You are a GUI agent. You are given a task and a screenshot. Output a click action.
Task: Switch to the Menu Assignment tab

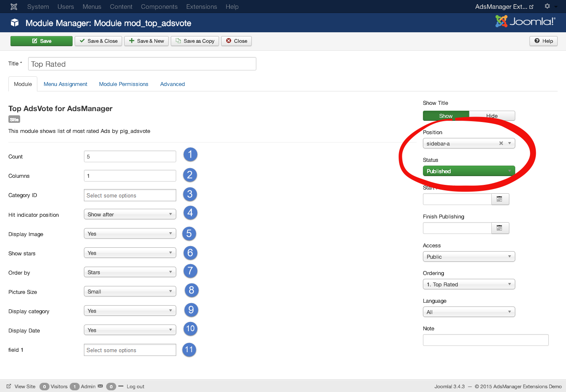coord(65,84)
